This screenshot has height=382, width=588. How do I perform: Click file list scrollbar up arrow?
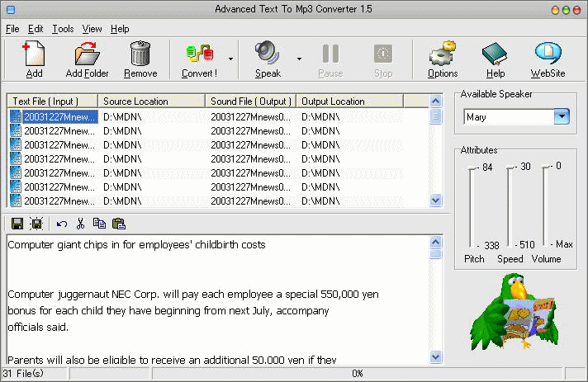(435, 101)
